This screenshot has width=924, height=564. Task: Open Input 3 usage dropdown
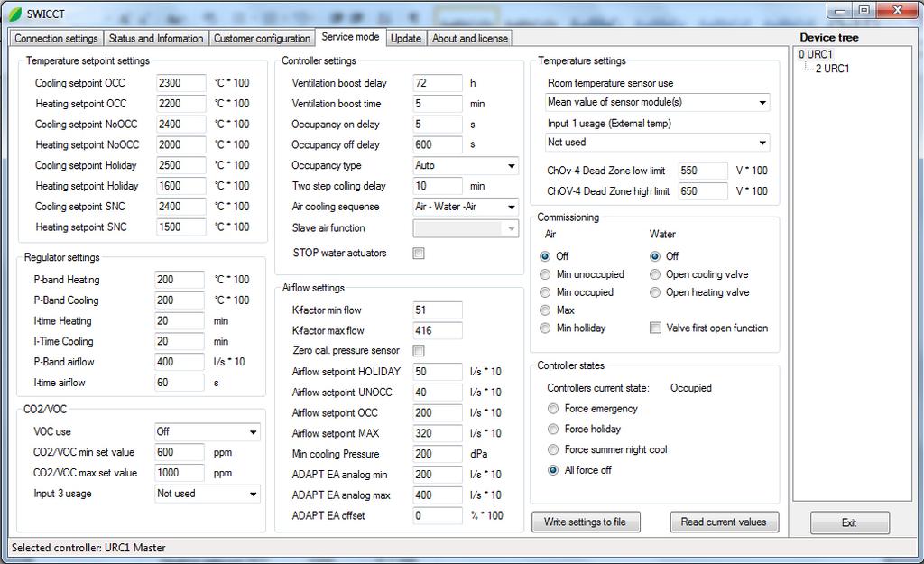[x=207, y=494]
